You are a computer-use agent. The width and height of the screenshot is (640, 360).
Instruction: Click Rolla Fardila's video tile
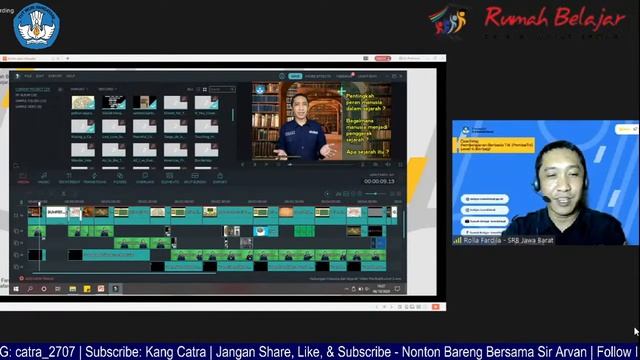tap(545, 182)
